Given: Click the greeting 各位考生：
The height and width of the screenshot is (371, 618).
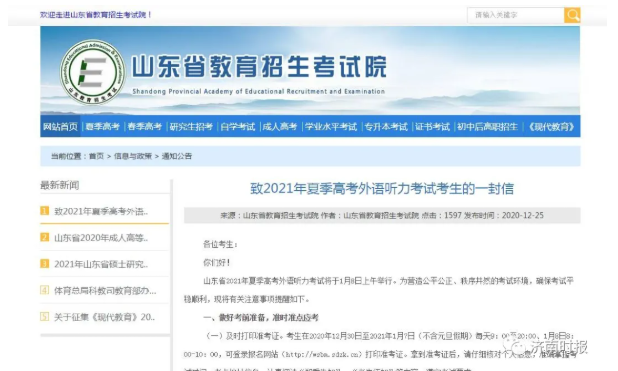Looking at the screenshot, I should click(x=220, y=245).
